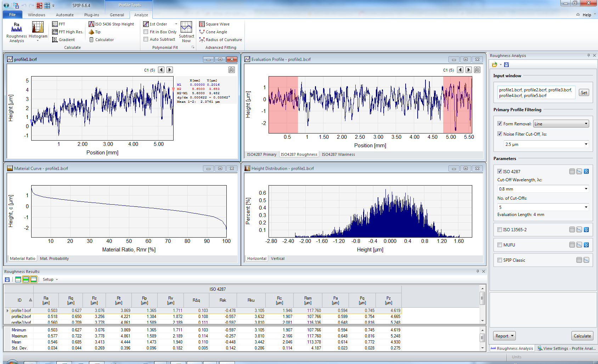This screenshot has width=598, height=364.
Task: Select ISO4287 Waviness tab
Action: [338, 154]
